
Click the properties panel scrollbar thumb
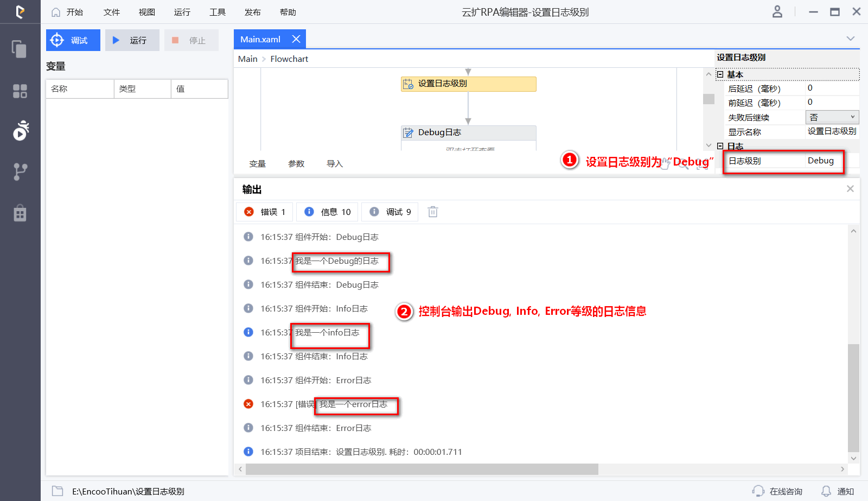[709, 99]
